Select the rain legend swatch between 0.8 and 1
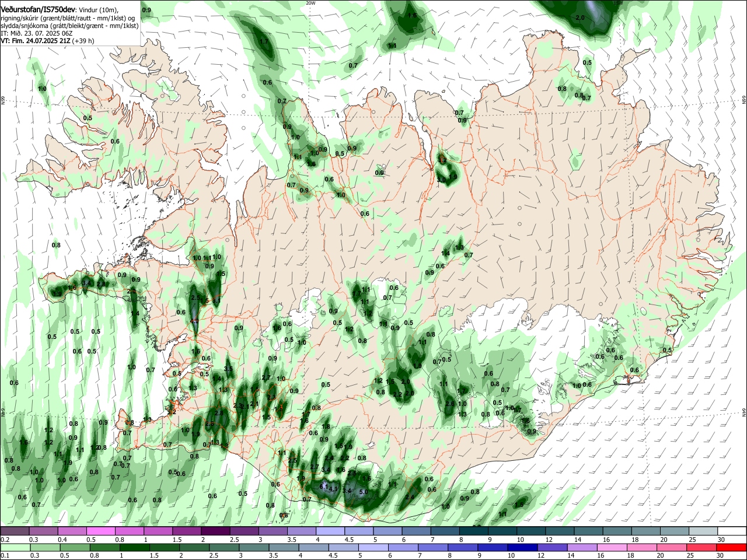This screenshot has width=747, height=560. click(x=104, y=548)
